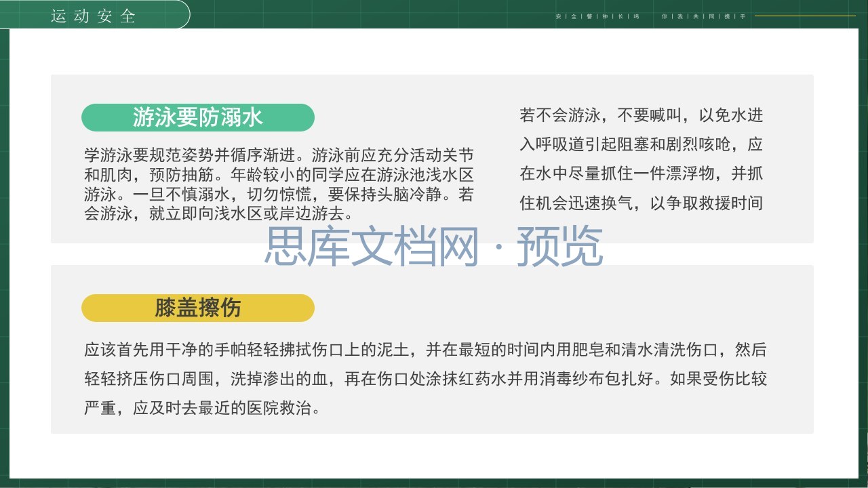This screenshot has width=868, height=488.
Task: Click line starting 和肌肉，预防抽筋
Action: coord(279,175)
